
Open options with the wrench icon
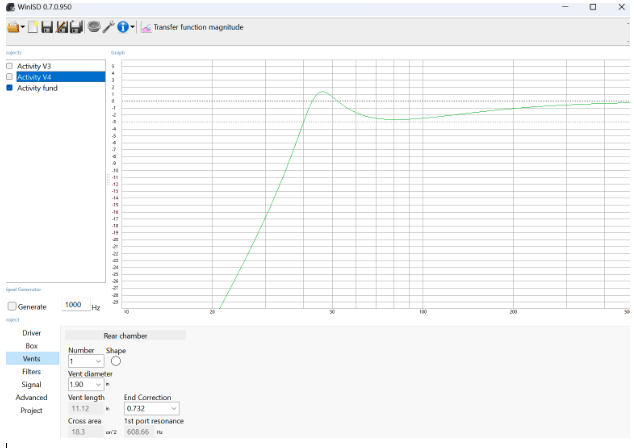[108, 27]
